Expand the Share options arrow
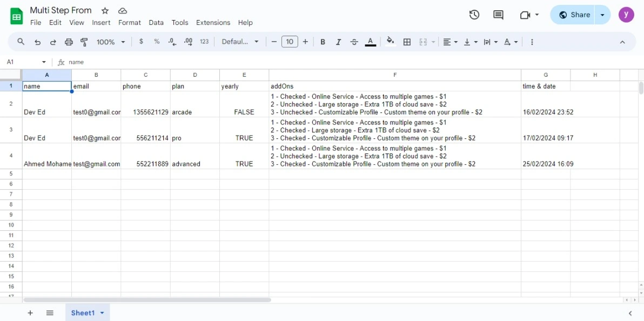 (x=602, y=15)
